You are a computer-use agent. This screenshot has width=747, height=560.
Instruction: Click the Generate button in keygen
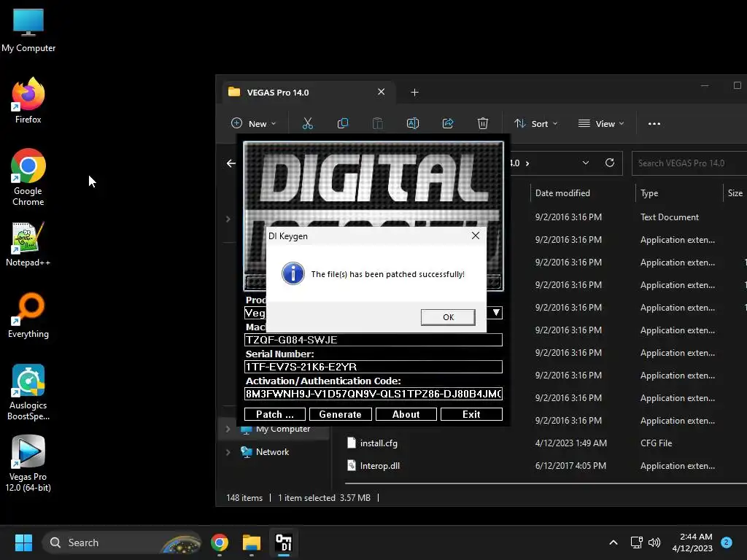click(340, 414)
